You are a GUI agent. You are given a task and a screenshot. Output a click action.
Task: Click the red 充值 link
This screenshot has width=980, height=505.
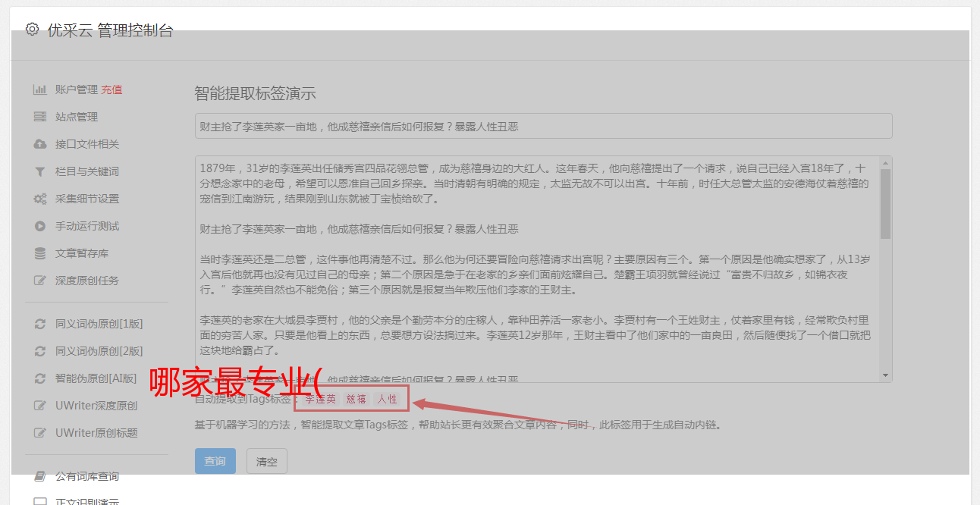[112, 89]
